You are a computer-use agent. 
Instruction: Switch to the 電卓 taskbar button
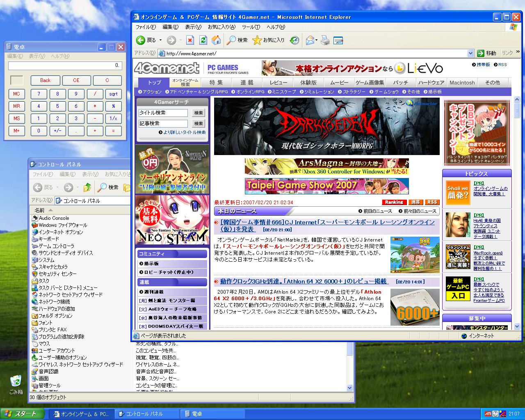(x=213, y=414)
